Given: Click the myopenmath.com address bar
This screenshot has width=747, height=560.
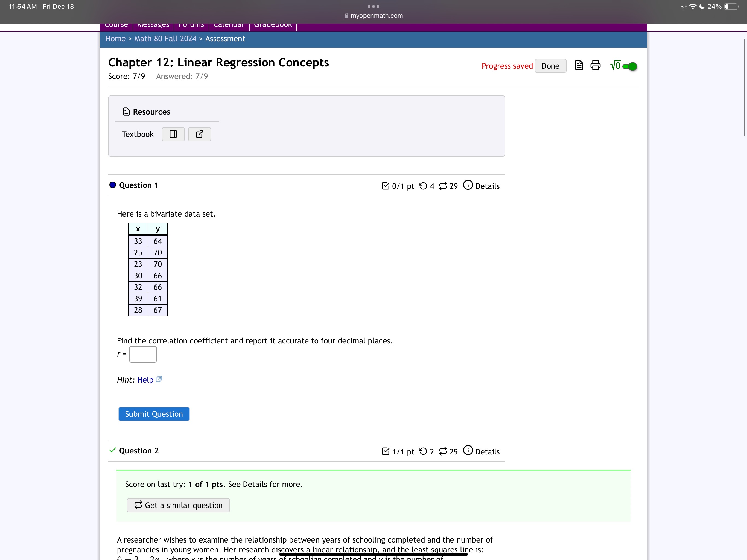Looking at the screenshot, I should tap(373, 16).
